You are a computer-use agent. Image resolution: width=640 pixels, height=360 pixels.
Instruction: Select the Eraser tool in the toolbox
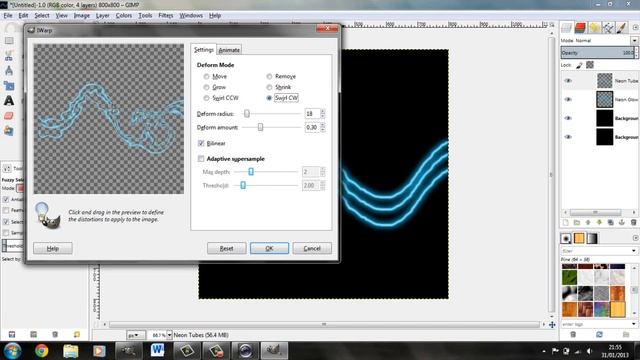coord(9,116)
